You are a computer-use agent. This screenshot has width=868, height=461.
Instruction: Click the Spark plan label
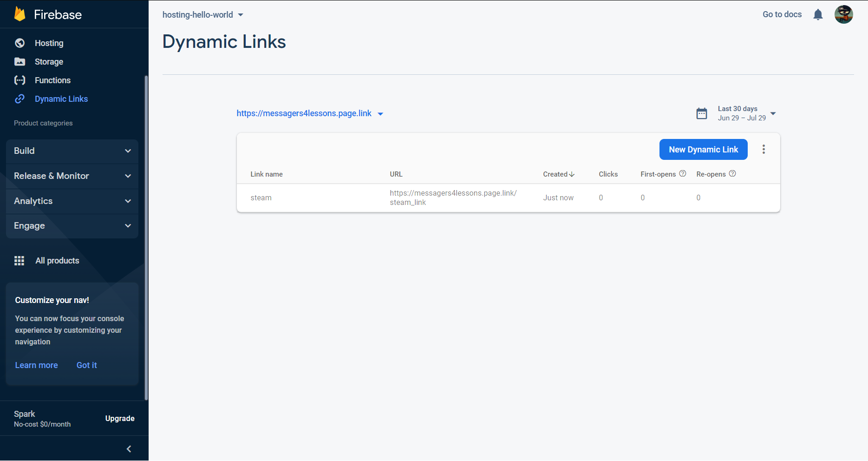(25, 414)
